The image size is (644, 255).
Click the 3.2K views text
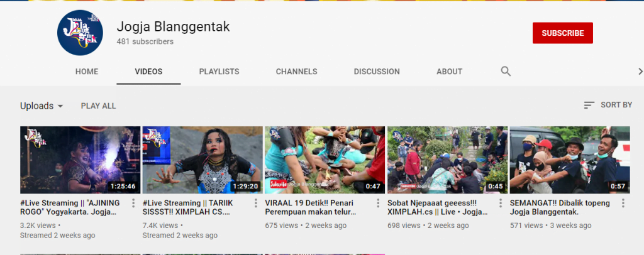click(38, 225)
